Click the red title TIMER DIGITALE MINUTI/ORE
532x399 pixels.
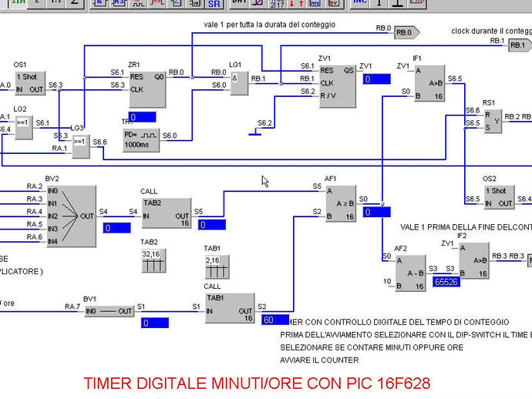pyautogui.click(x=257, y=384)
